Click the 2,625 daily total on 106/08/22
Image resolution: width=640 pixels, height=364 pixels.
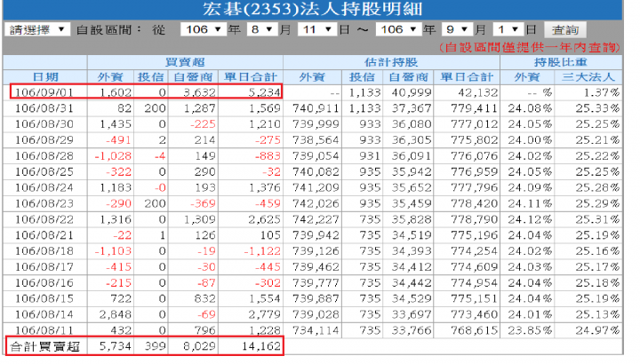coord(265,219)
